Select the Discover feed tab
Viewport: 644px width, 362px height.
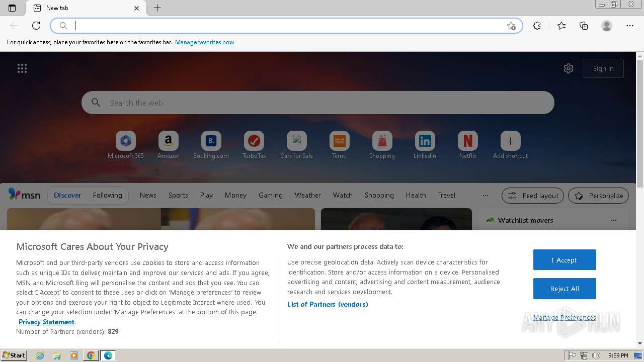click(67, 195)
